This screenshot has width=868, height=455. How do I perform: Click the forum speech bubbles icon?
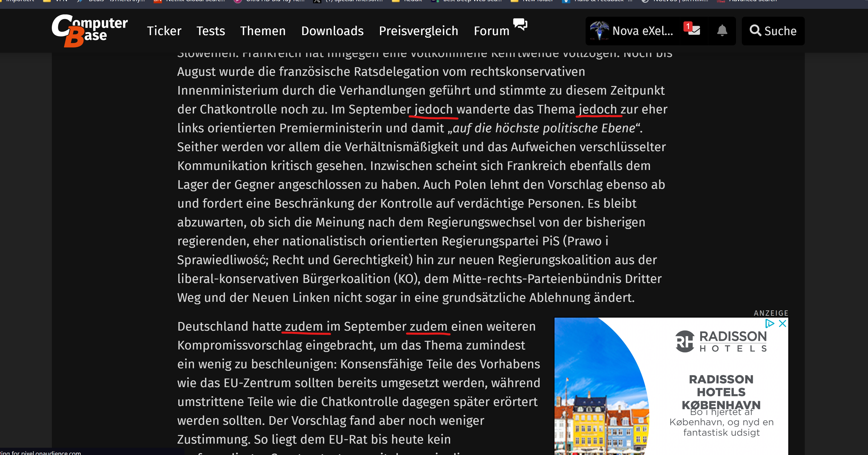pyautogui.click(x=520, y=24)
